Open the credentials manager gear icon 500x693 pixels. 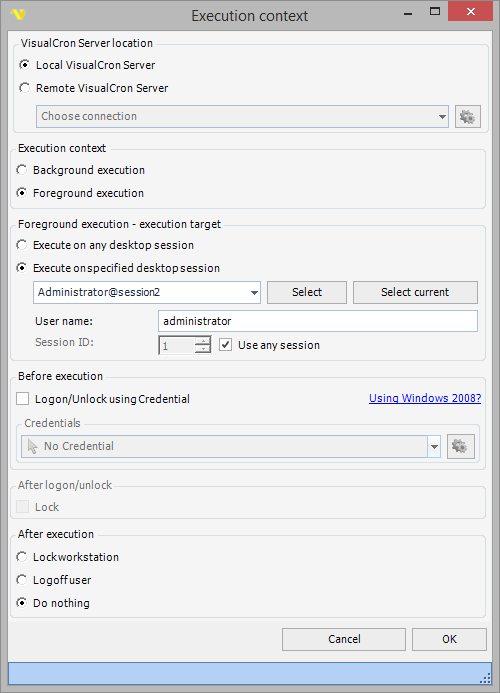(x=460, y=446)
